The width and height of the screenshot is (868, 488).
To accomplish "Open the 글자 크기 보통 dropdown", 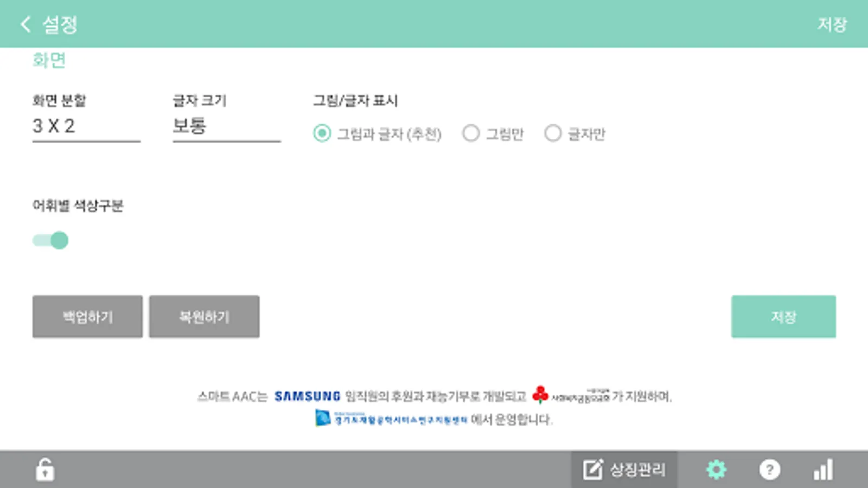I will (227, 126).
